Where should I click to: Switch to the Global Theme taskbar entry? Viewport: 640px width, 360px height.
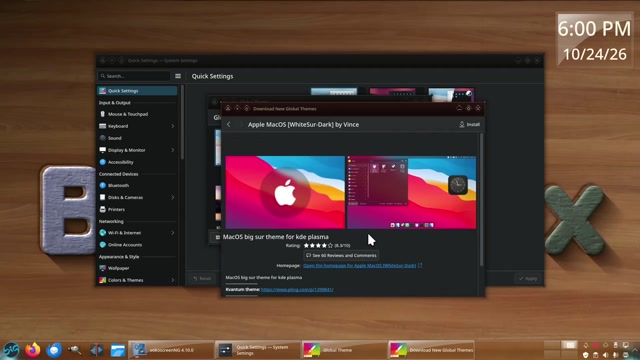click(344, 350)
